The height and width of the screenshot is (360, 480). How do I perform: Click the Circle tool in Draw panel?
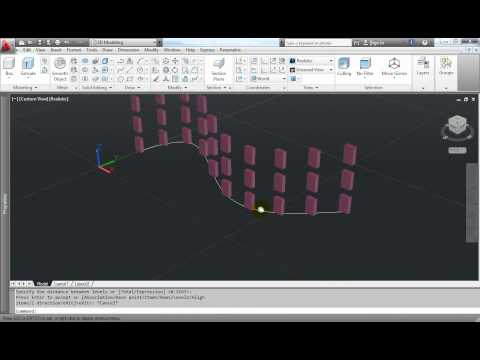pyautogui.click(x=140, y=70)
